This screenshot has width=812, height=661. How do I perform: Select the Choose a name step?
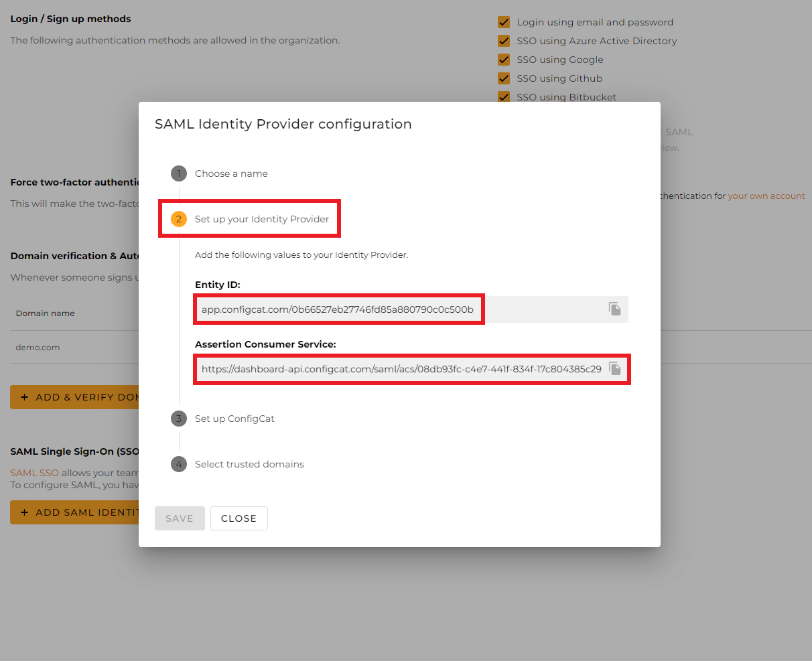point(230,173)
